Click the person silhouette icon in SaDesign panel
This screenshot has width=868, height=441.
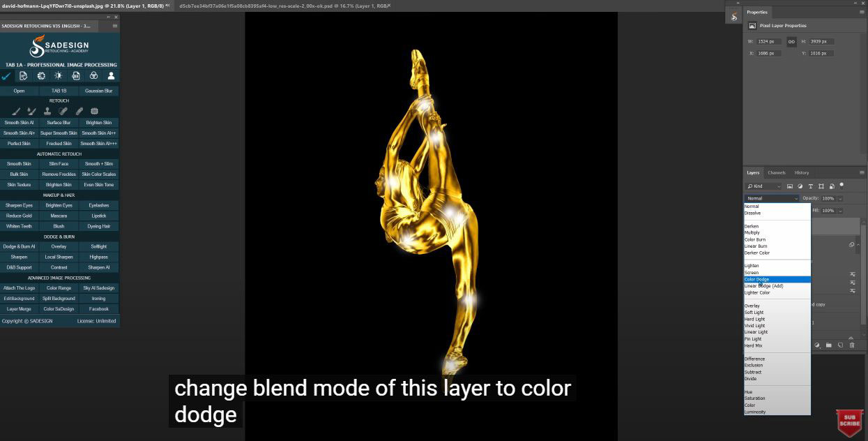pos(111,76)
